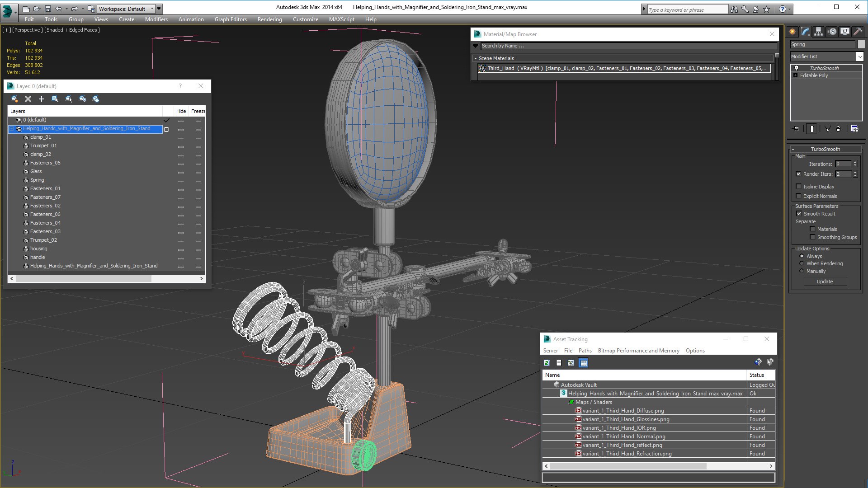Image resolution: width=868 pixels, height=488 pixels.
Task: Toggle the TurboSmooth modifier lightbulb
Action: click(x=797, y=68)
